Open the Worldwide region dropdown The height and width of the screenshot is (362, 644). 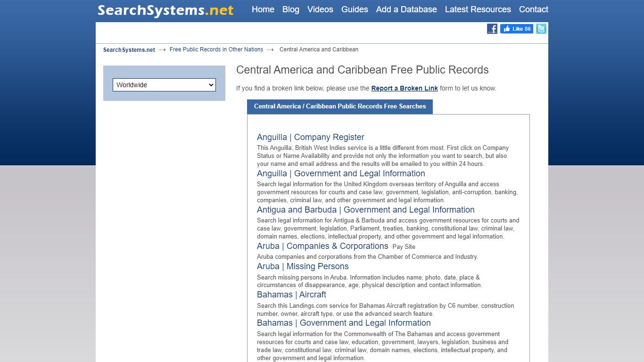[x=164, y=85]
